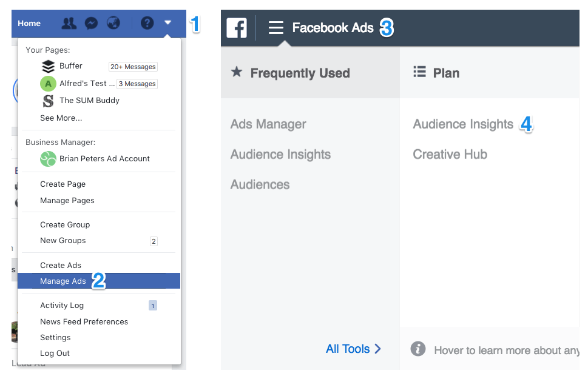Screen dimensions: 588x379
Task: Click the list icon beside Plan
Action: (421, 72)
